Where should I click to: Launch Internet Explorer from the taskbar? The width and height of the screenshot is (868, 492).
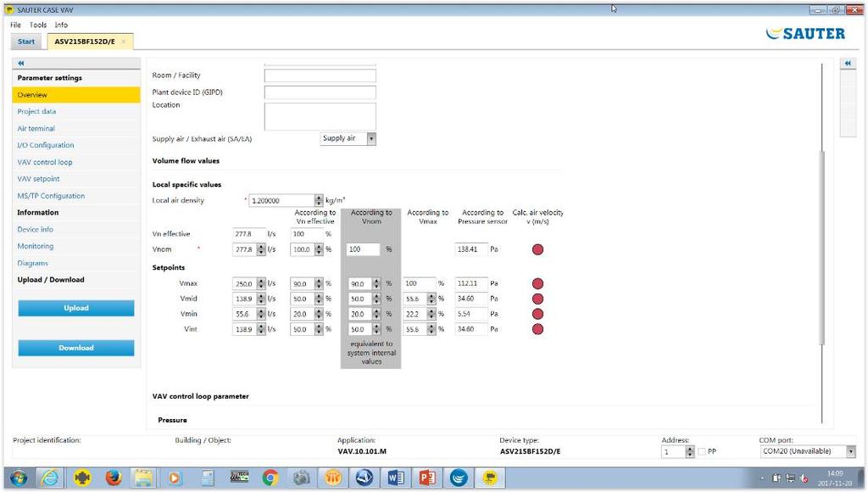[50, 478]
